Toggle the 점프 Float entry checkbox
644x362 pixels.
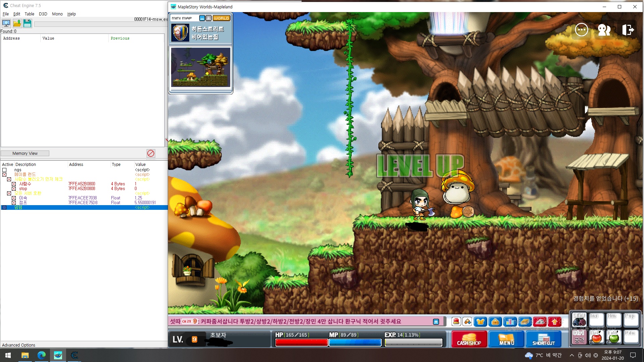click(14, 203)
